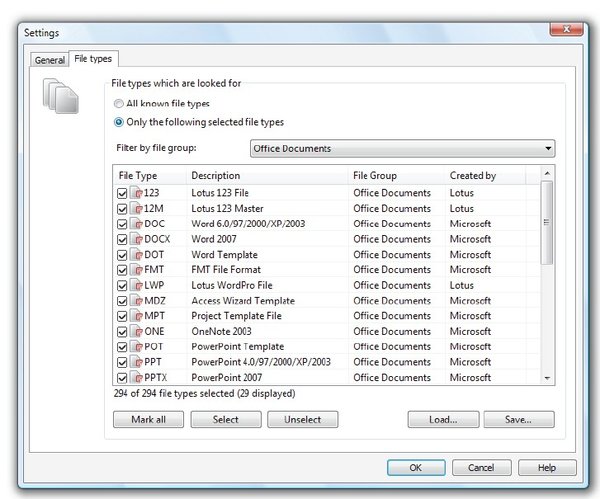Viewport: 600px width, 499px height.
Task: Open Help for settings
Action: point(547,468)
